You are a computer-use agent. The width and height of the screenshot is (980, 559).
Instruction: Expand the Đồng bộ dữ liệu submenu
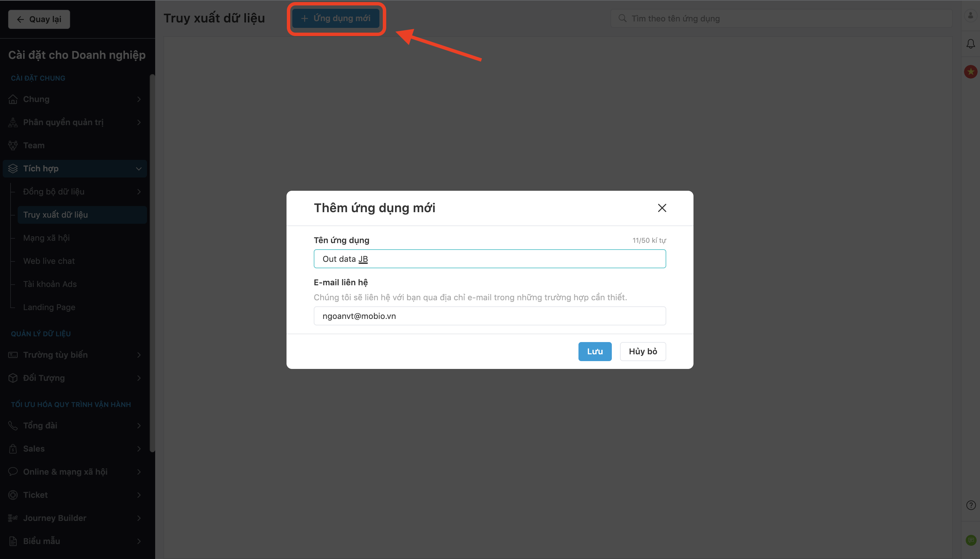coord(139,191)
